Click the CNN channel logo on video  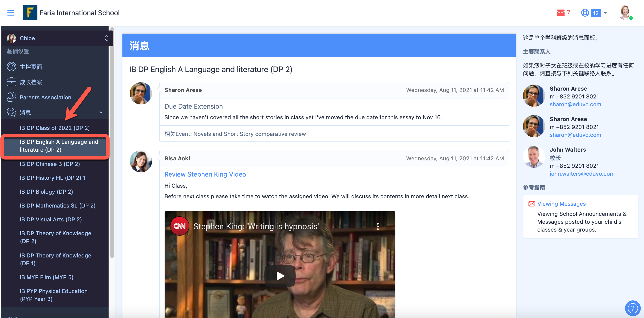click(x=179, y=226)
